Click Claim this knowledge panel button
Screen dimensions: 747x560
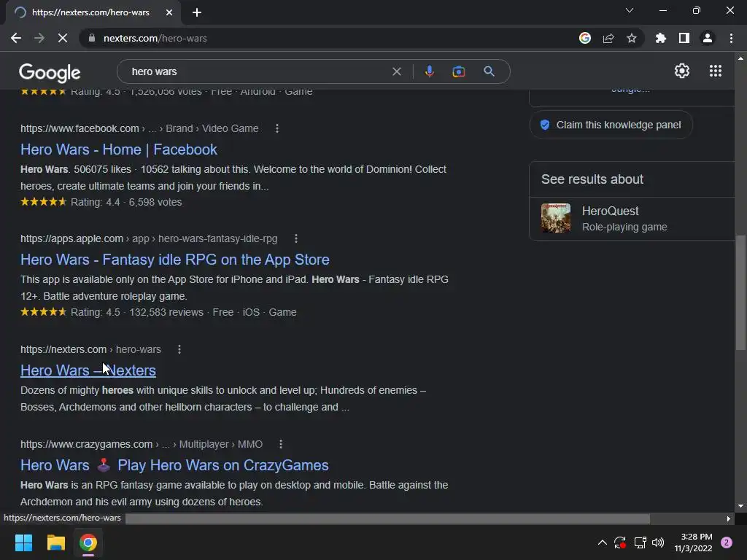[x=611, y=125]
